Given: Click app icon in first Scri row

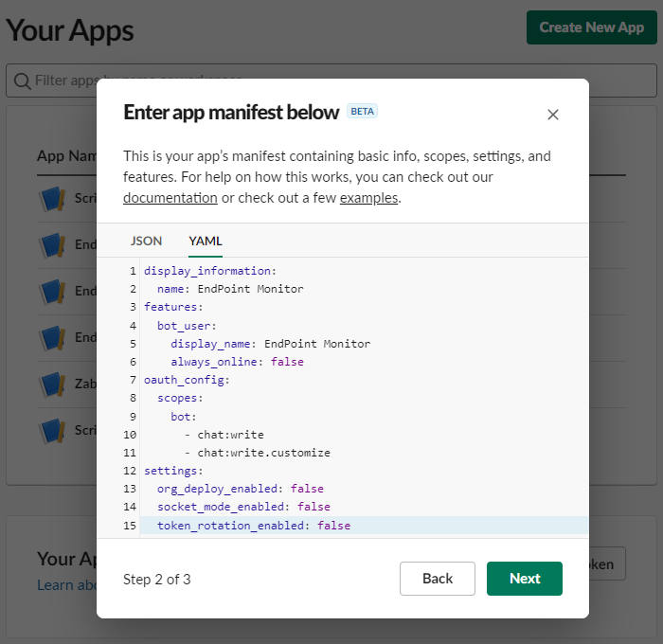Looking at the screenshot, I should tap(52, 198).
